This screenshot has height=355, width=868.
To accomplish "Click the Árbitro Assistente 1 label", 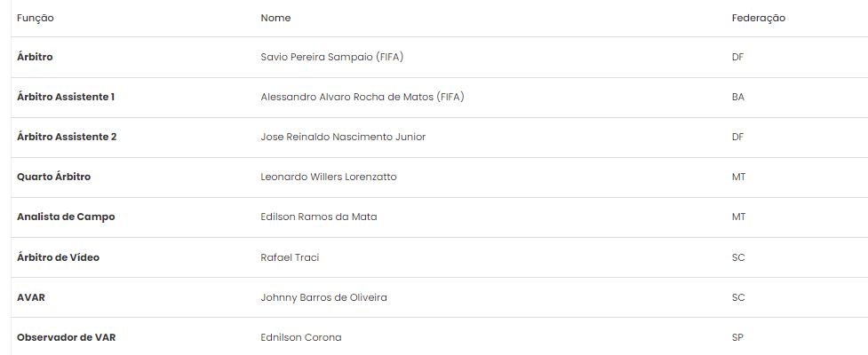I will [x=66, y=97].
